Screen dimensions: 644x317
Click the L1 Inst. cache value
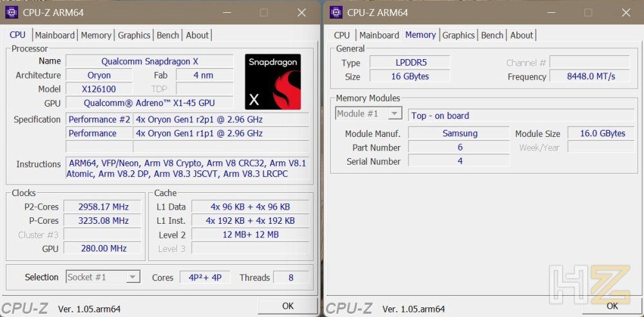[250, 221]
